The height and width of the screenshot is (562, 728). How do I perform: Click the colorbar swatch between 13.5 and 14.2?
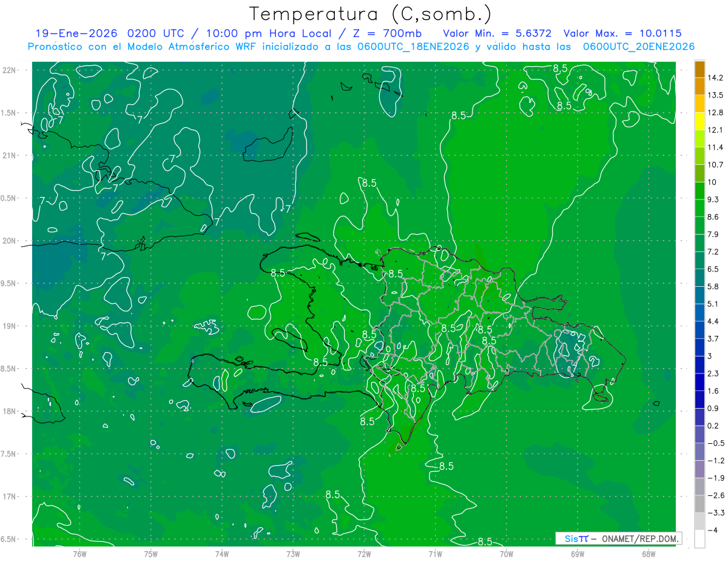click(x=699, y=86)
